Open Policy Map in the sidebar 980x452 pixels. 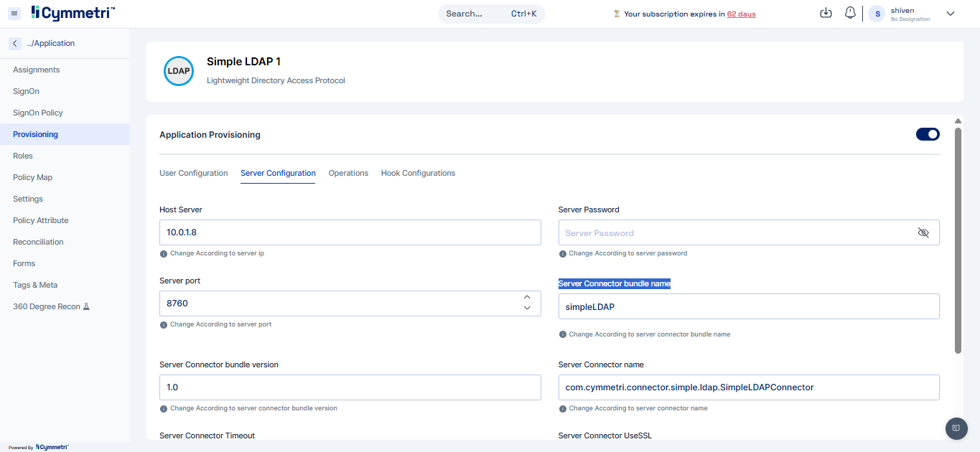(65, 177)
